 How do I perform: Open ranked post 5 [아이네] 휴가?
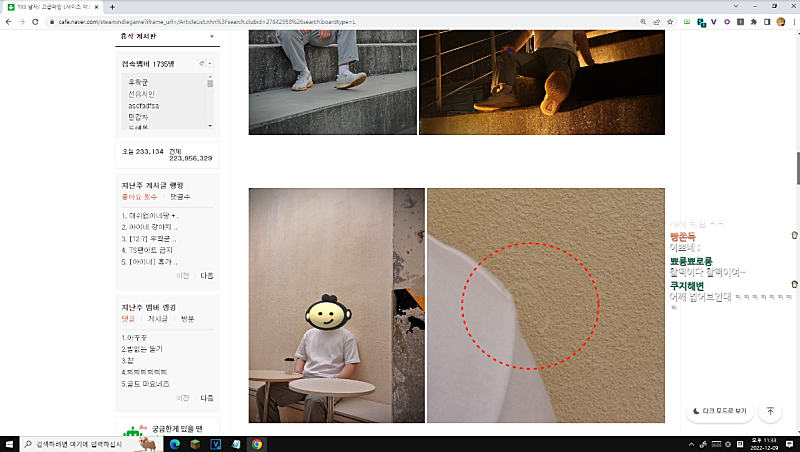149,262
